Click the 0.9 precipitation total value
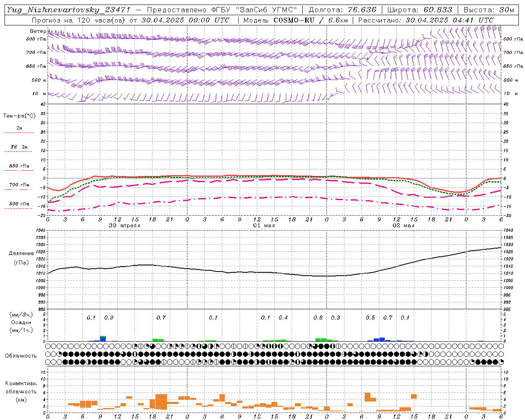525x420 pixels. pos(109,317)
